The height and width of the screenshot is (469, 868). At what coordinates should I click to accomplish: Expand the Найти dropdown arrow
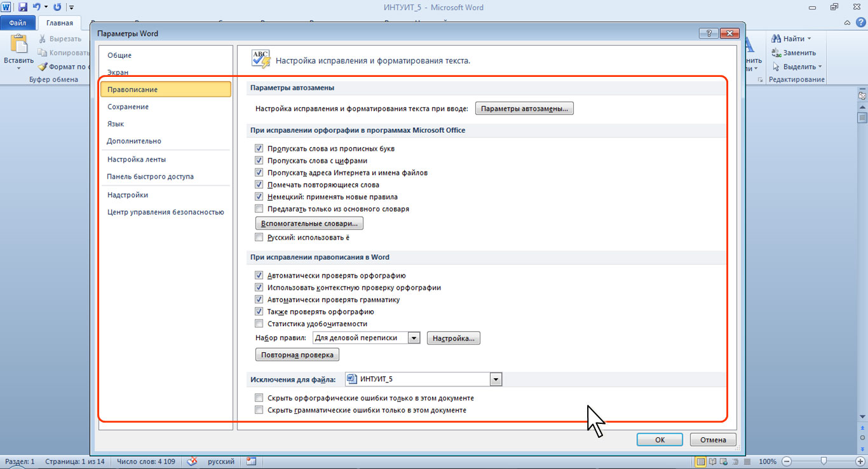pyautogui.click(x=809, y=39)
